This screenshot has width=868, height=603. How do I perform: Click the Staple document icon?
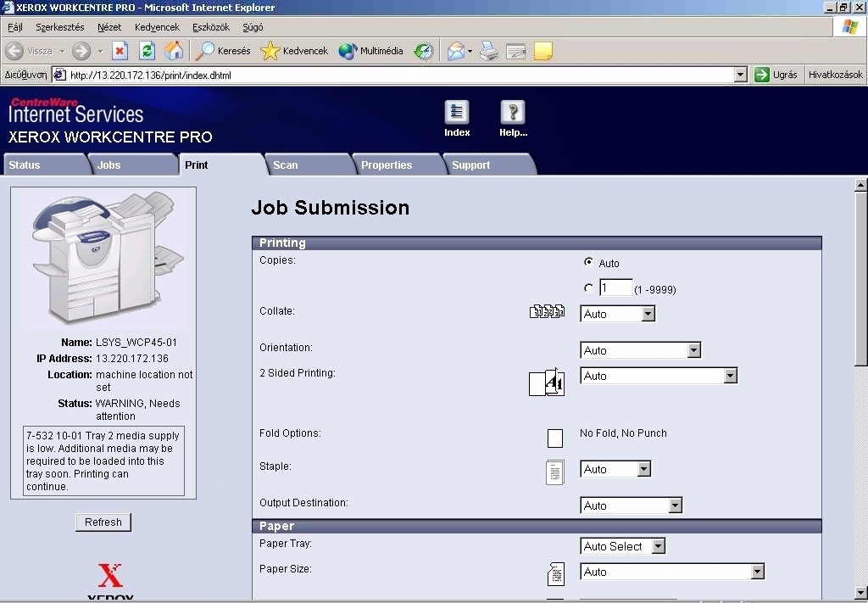(x=554, y=472)
